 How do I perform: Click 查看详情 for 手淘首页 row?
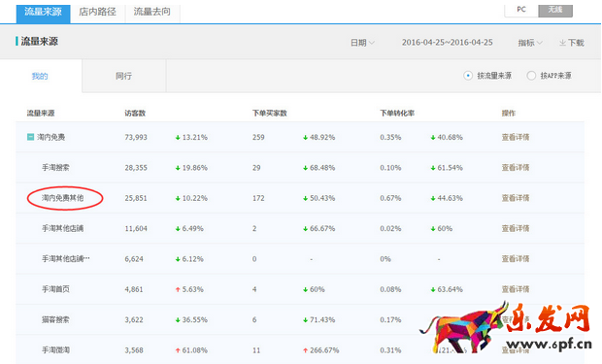pos(516,289)
